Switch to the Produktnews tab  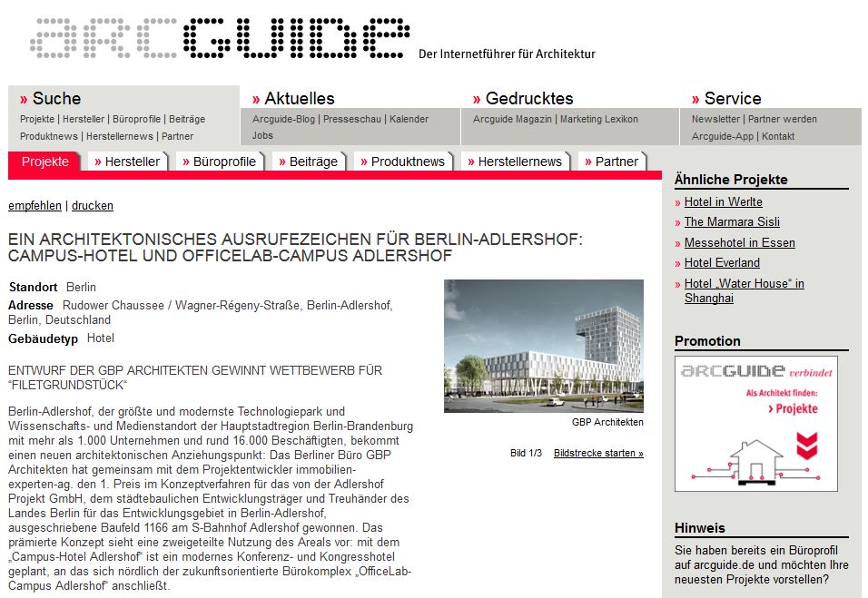pos(403,162)
